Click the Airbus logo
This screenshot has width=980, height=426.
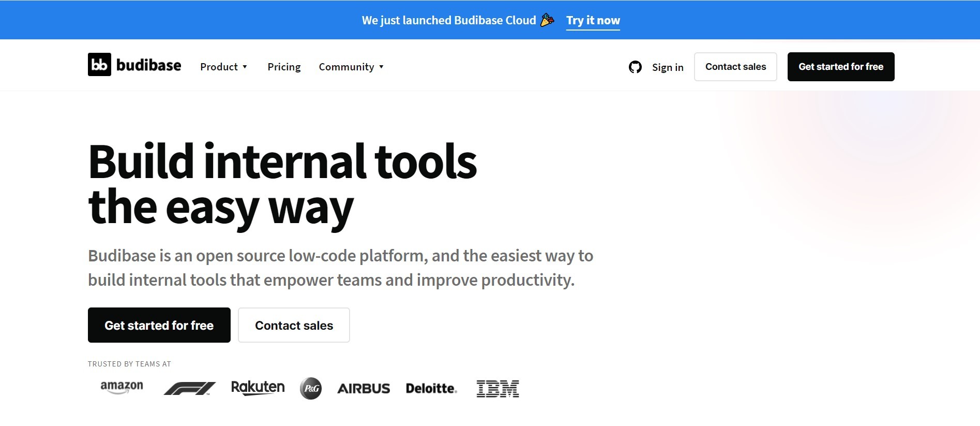[364, 389]
